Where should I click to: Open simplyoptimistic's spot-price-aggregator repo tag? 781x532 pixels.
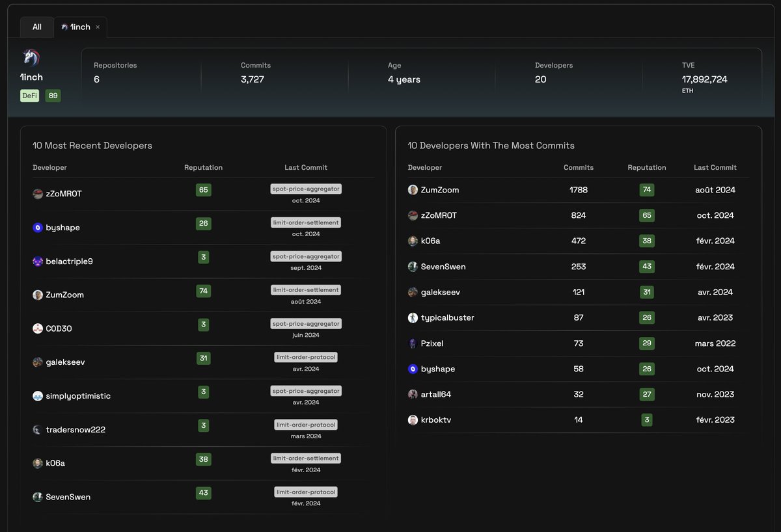[306, 391]
